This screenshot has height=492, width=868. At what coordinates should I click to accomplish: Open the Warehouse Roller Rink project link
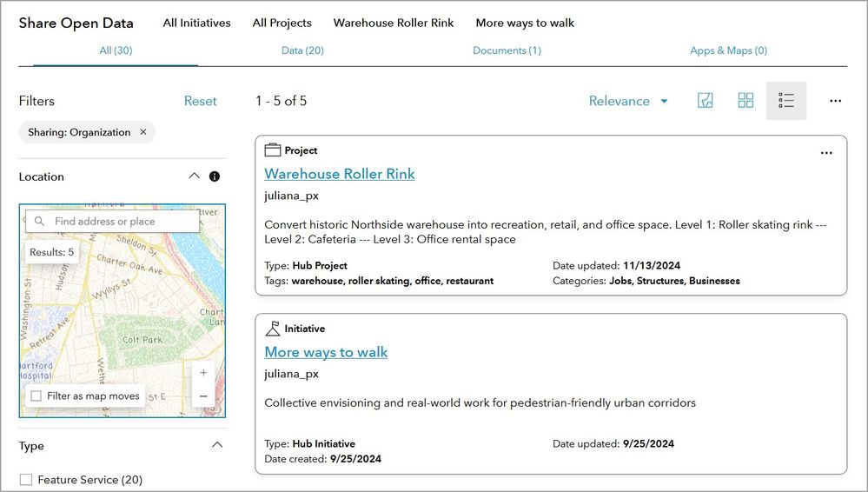(x=340, y=174)
